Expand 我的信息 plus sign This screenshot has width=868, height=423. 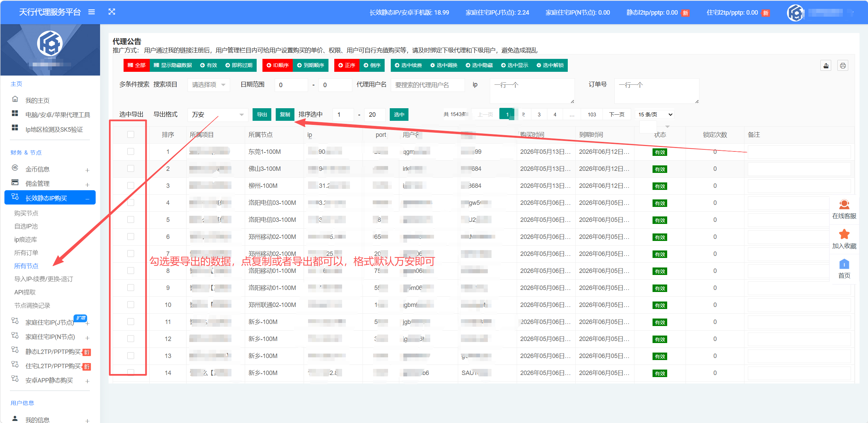click(87, 420)
